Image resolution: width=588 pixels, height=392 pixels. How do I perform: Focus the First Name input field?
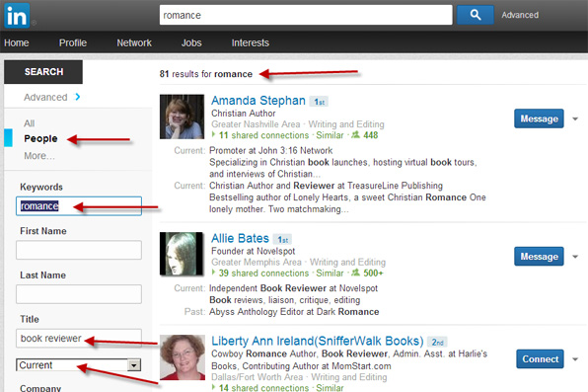coord(79,250)
